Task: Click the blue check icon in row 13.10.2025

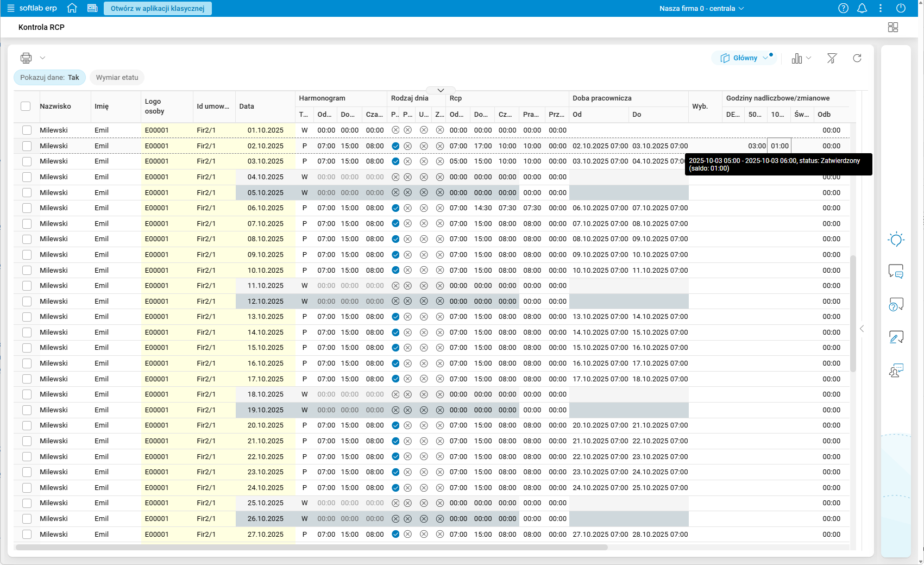Action: [x=395, y=317]
